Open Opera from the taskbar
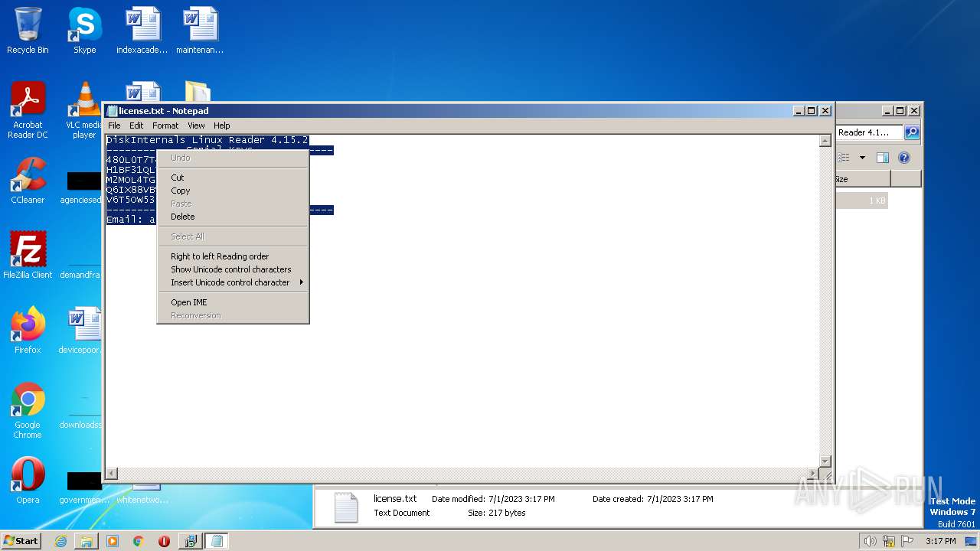 [164, 541]
